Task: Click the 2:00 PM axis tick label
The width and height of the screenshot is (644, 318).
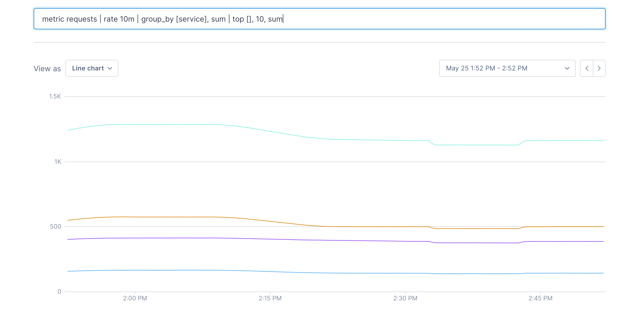Action: 135,298
